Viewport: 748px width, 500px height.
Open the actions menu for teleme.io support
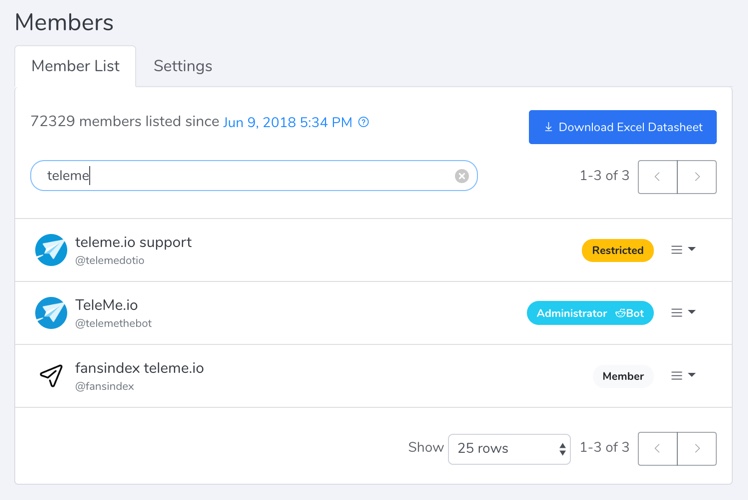point(683,250)
